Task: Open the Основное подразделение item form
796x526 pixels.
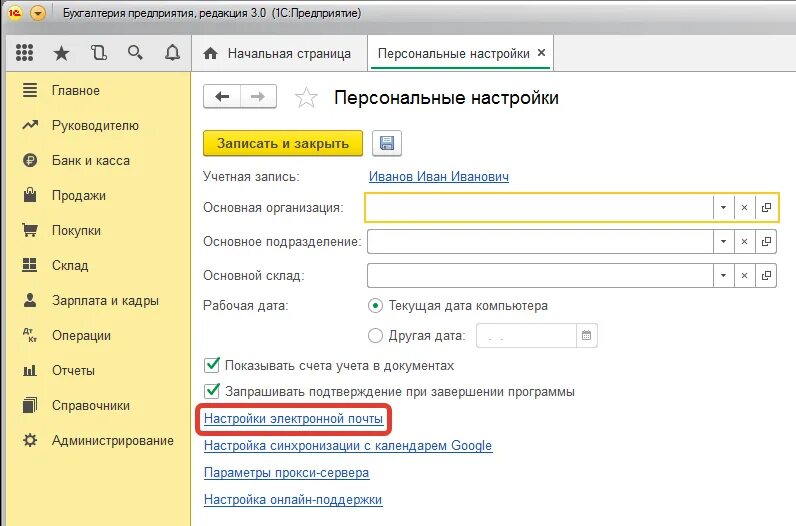Action: click(x=766, y=241)
